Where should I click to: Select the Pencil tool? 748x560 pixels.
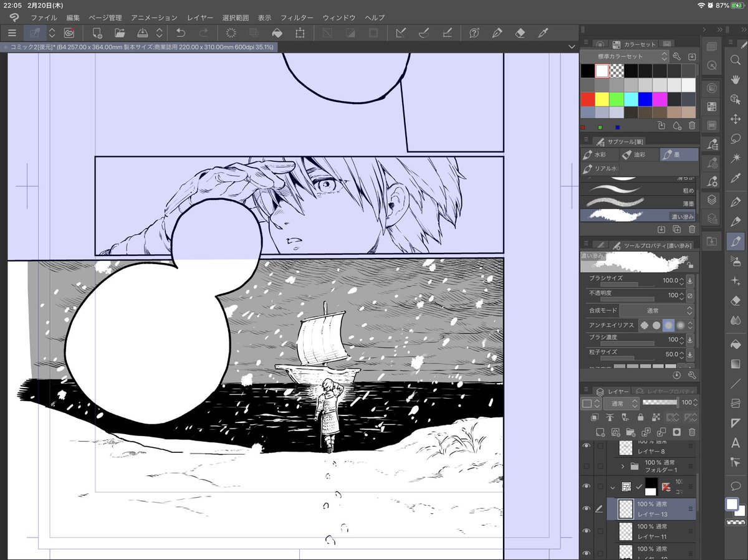click(x=735, y=221)
